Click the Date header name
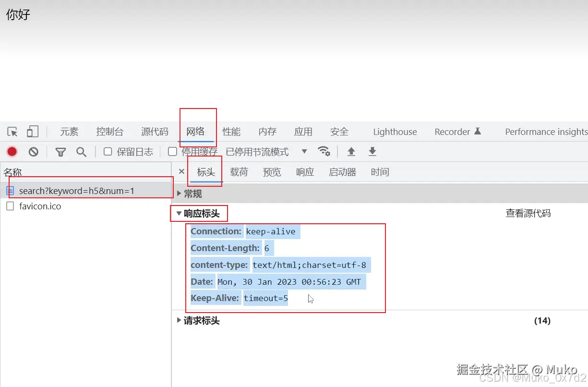588x387 pixels. click(x=202, y=281)
